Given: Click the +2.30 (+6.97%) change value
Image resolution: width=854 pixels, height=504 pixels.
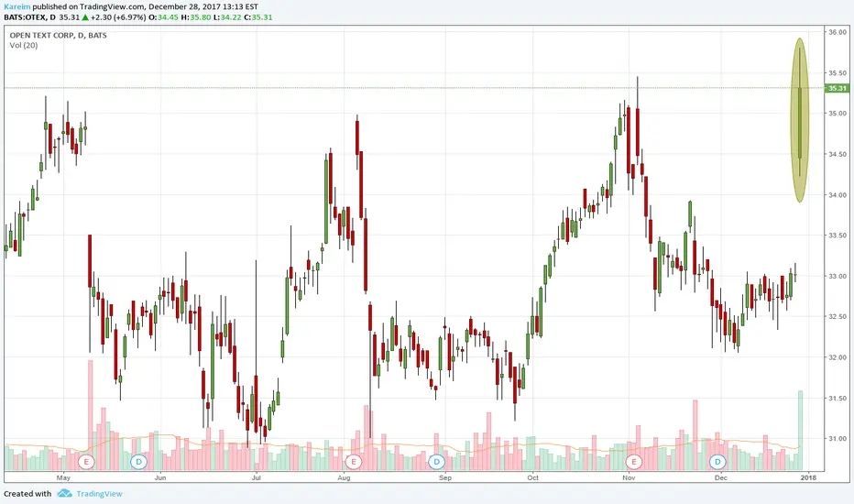Looking at the screenshot, I should pyautogui.click(x=118, y=17).
